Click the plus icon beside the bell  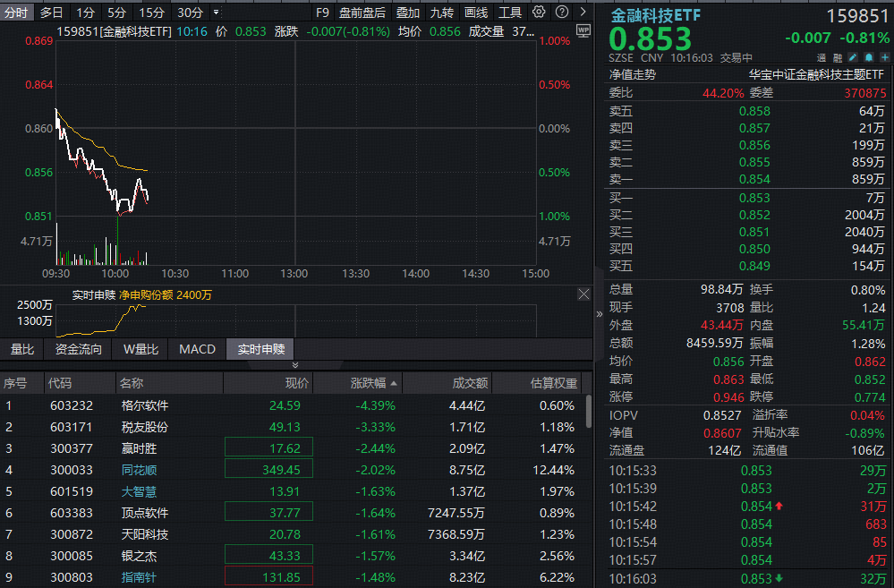click(884, 57)
